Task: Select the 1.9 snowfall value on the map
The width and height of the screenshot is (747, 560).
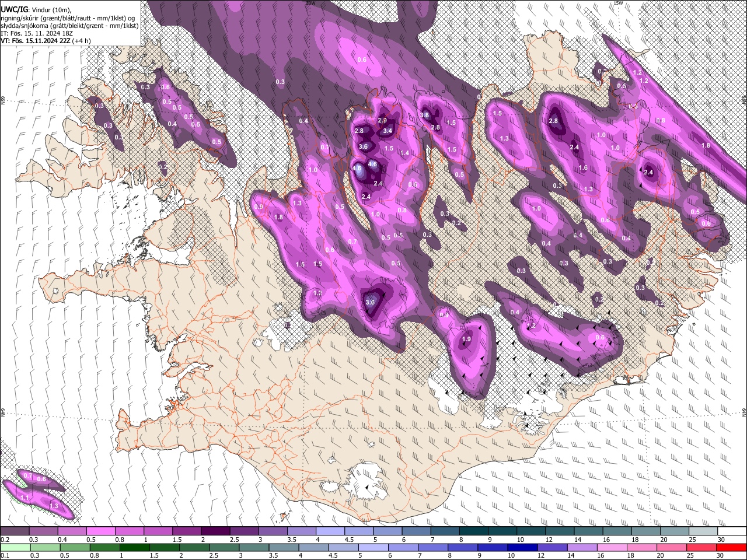Action: [x=466, y=339]
